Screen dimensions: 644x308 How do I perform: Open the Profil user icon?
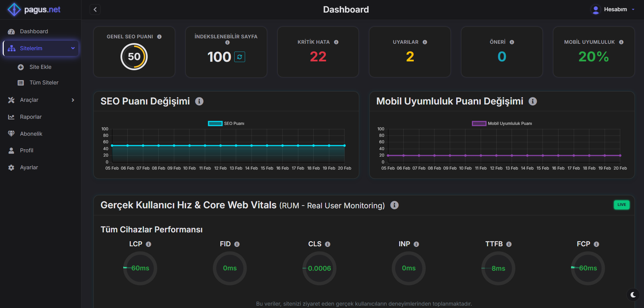tap(11, 150)
